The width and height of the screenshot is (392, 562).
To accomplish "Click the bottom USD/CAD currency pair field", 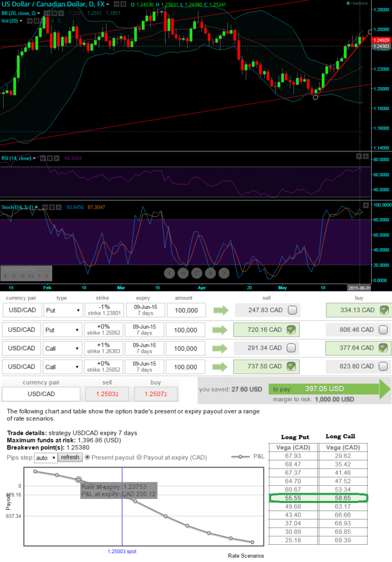I will [x=41, y=394].
